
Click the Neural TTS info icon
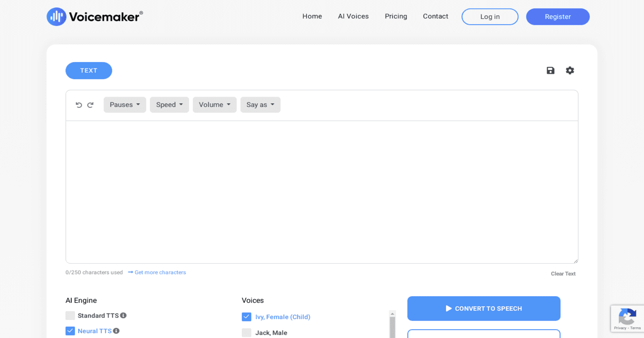pos(116,331)
